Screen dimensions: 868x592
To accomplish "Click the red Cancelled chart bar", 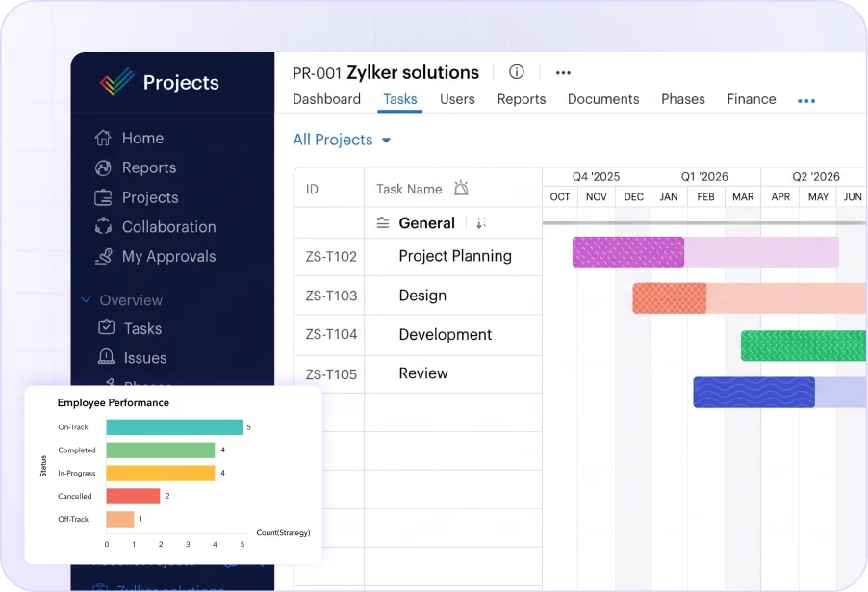I will click(133, 496).
